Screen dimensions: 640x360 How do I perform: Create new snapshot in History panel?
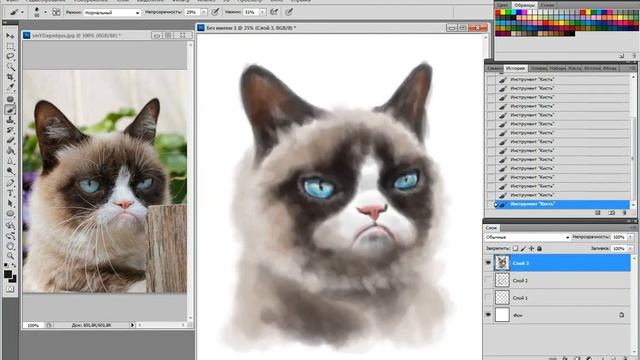pos(611,213)
